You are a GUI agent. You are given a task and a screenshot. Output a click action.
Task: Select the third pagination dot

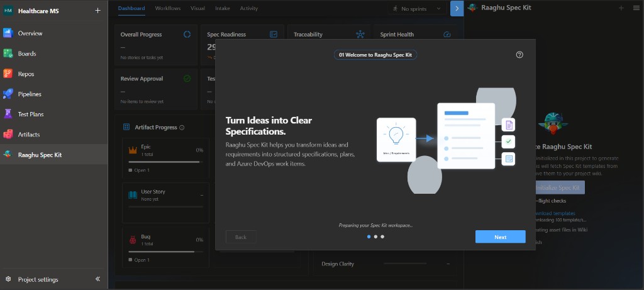pyautogui.click(x=382, y=237)
